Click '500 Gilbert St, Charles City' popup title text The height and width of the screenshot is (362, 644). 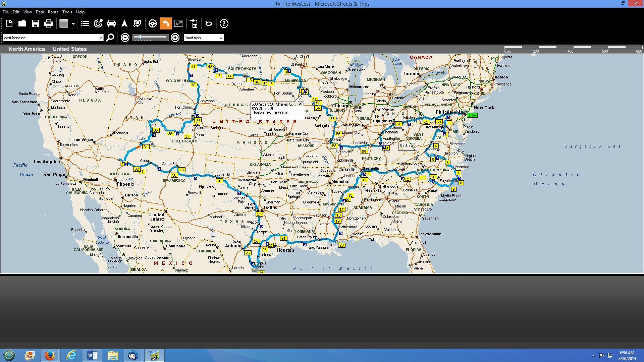274,104
